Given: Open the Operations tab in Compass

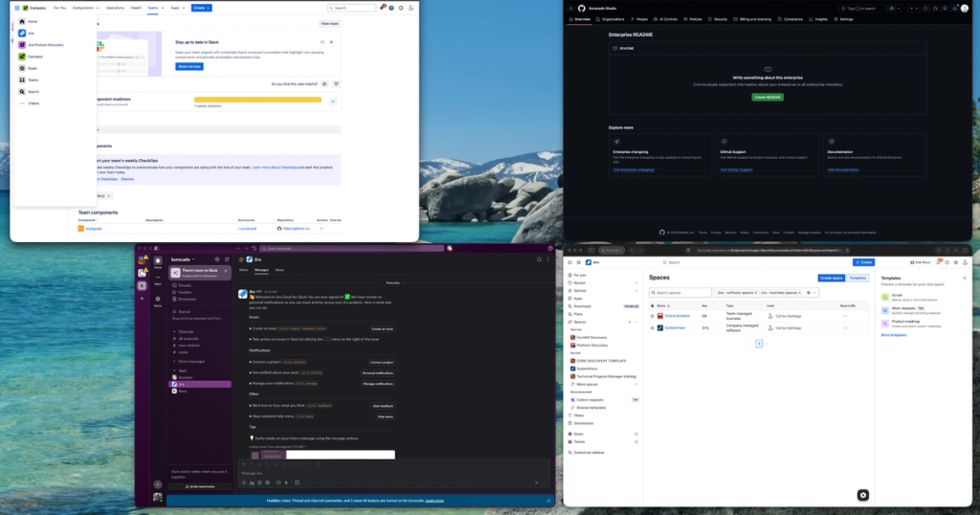Looking at the screenshot, I should 115,8.
